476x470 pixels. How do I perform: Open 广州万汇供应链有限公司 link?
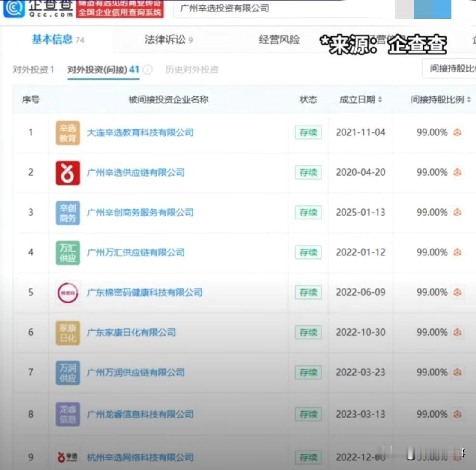(x=136, y=253)
